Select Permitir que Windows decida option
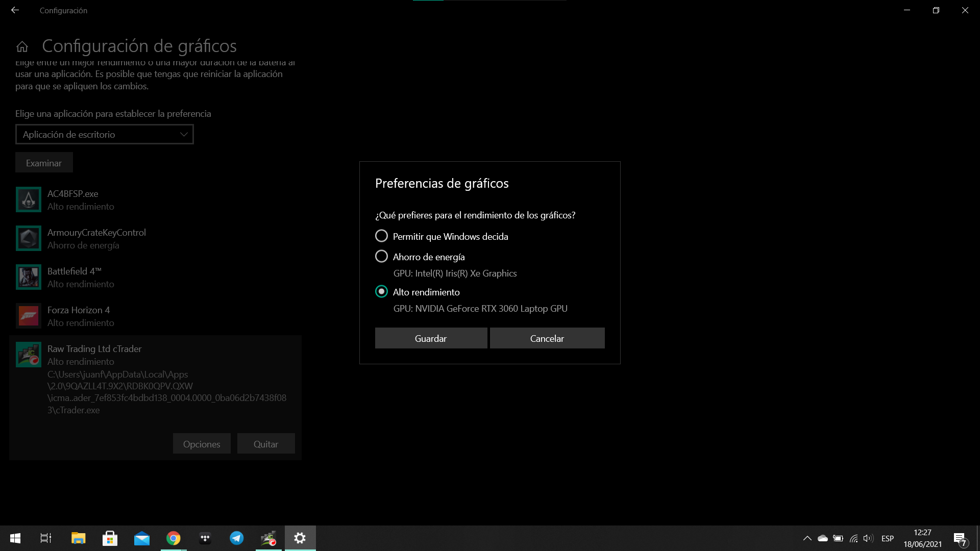Viewport: 980px width, 551px height. [x=442, y=236]
